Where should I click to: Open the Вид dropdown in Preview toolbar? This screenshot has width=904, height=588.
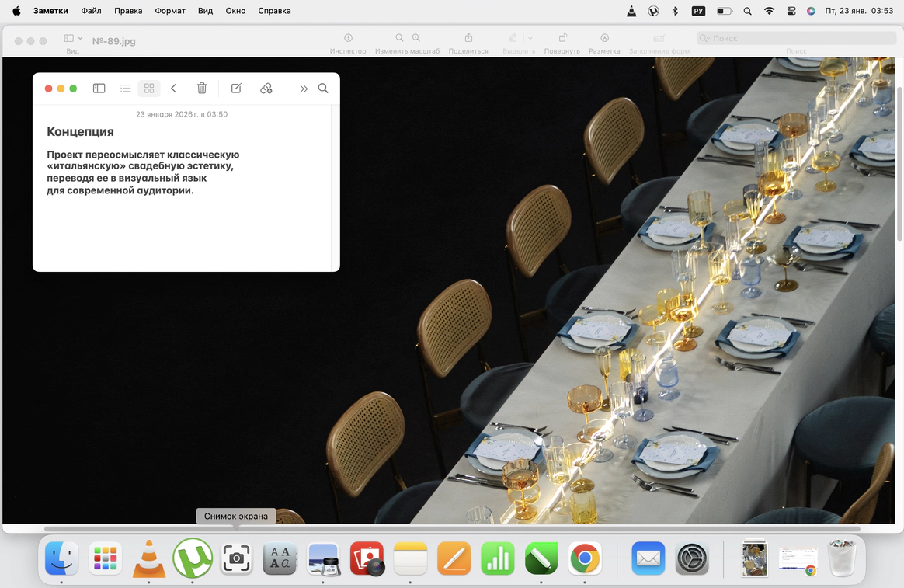pyautogui.click(x=73, y=38)
